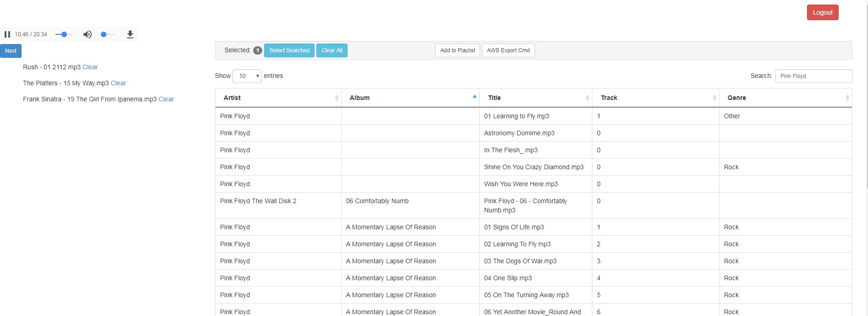Sort by Track number column

[655, 98]
